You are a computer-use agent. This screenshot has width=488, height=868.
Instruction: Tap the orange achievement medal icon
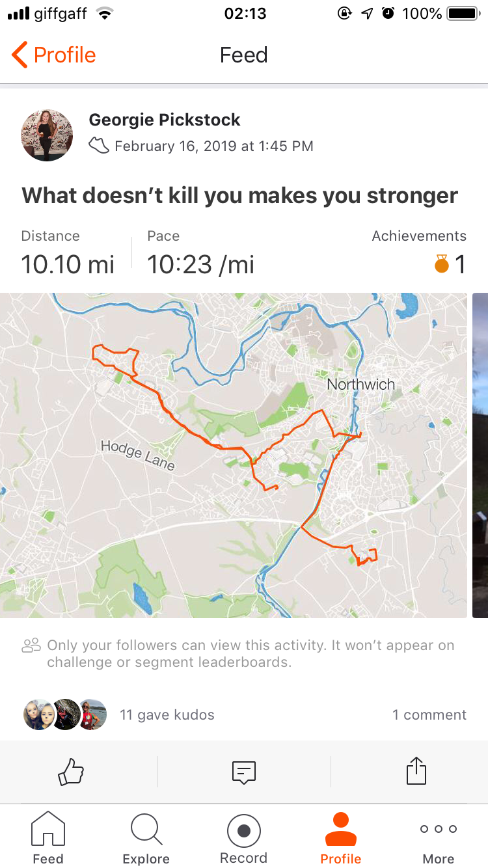(x=442, y=265)
